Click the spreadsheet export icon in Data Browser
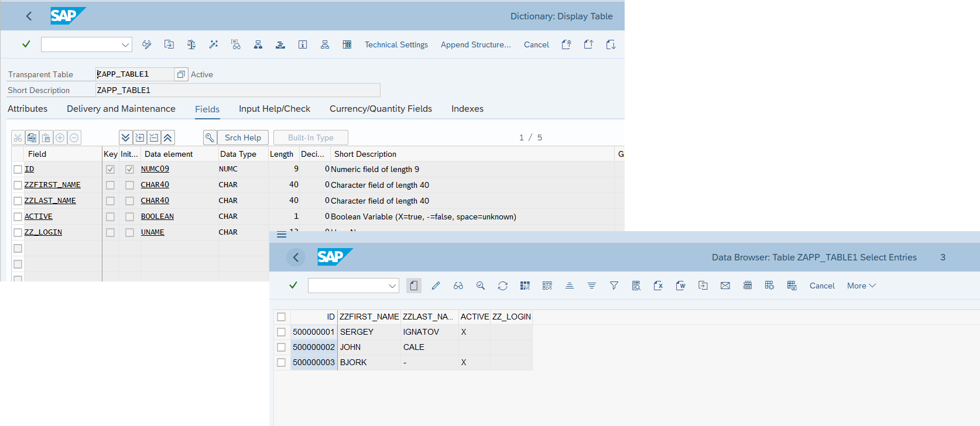 tap(659, 286)
